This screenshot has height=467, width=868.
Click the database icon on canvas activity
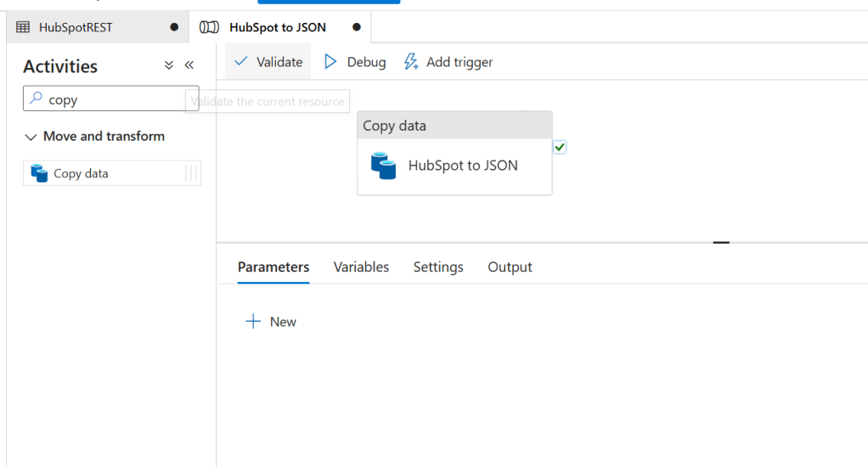point(384,166)
